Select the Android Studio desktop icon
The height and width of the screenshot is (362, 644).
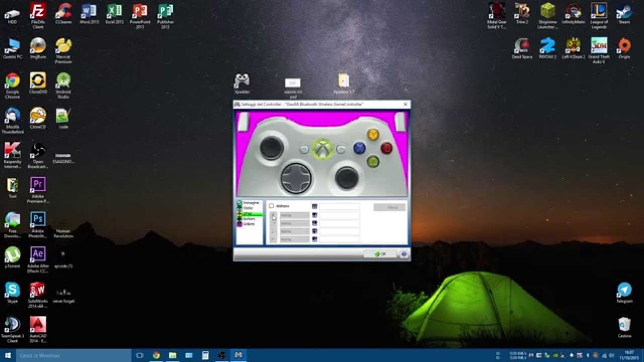(63, 85)
